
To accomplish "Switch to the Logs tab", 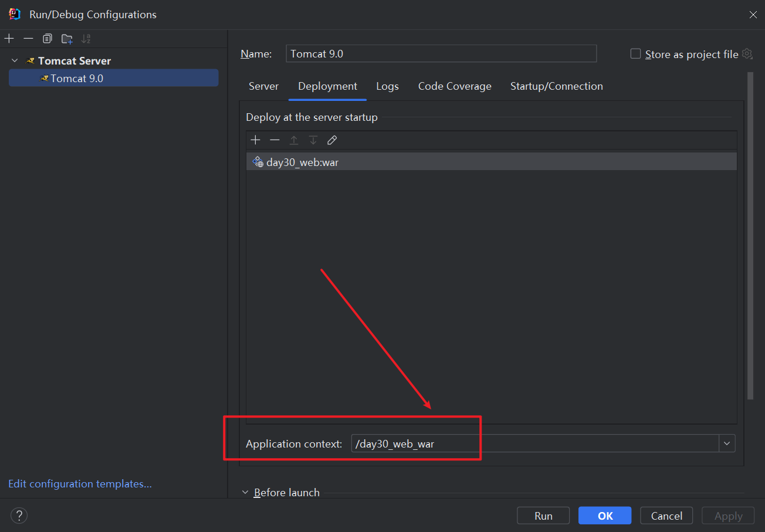I will point(387,86).
